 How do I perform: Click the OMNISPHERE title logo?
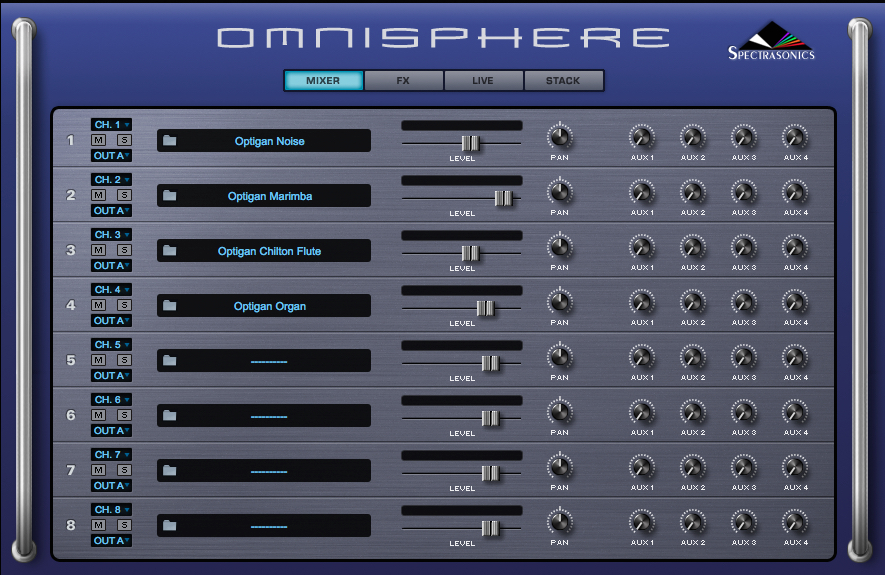click(x=444, y=38)
